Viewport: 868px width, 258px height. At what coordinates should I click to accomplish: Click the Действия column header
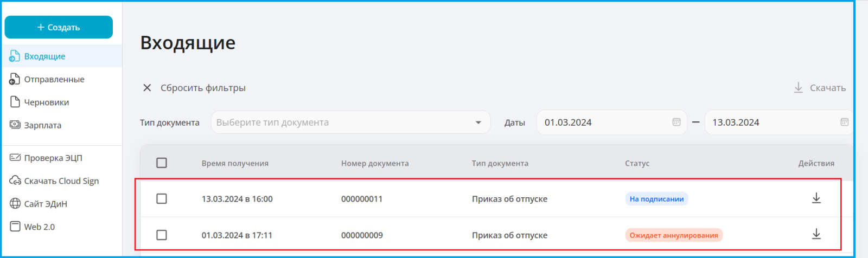tap(816, 163)
